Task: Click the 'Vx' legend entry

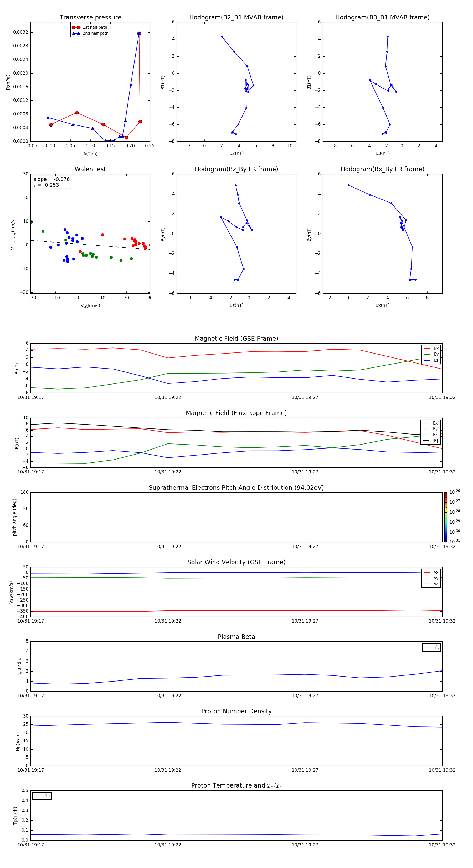Action: [431, 573]
